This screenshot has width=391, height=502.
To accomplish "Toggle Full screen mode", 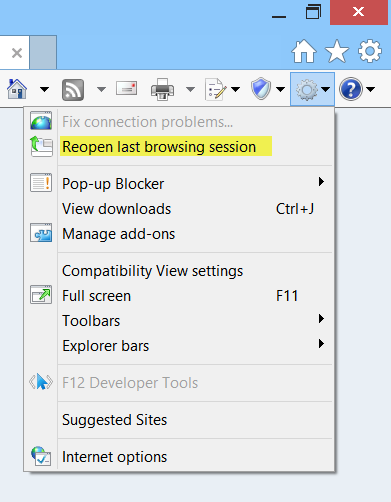I will [x=179, y=296].
